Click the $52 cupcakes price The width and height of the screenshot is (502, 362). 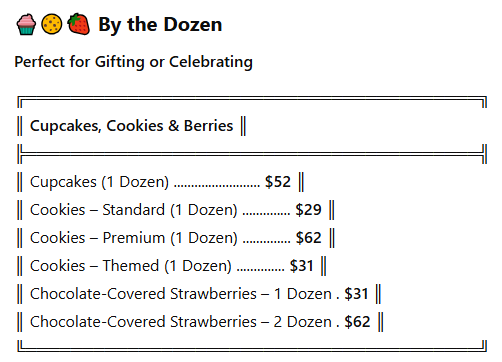pos(278,182)
